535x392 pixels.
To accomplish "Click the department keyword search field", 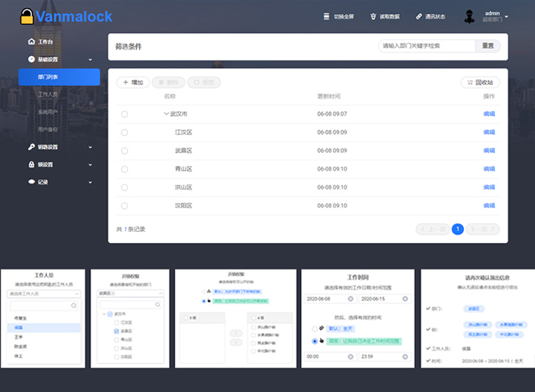I will [426, 46].
